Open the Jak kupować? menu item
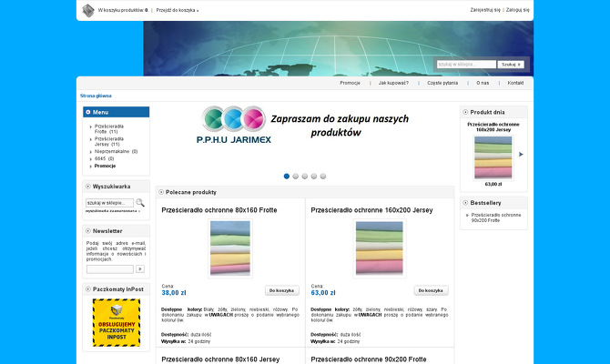This screenshot has width=610, height=364. pyautogui.click(x=393, y=83)
